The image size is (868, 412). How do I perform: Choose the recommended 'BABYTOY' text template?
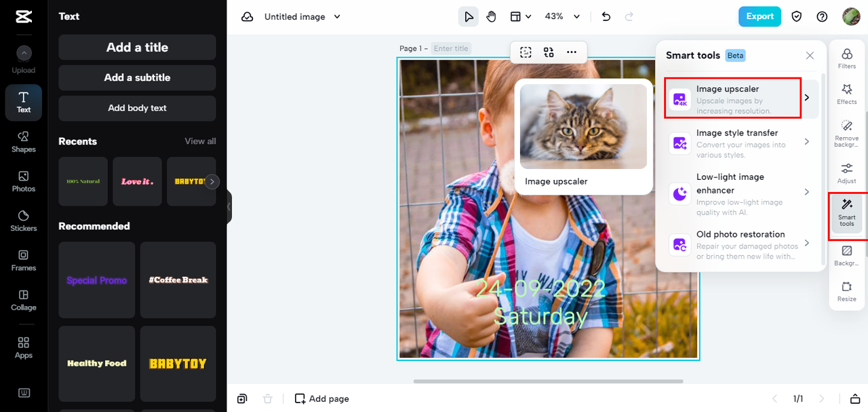tap(178, 364)
